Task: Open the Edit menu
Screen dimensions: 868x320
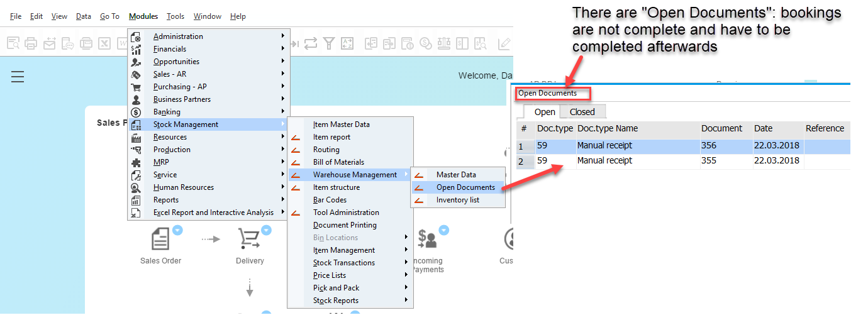Action: (36, 16)
